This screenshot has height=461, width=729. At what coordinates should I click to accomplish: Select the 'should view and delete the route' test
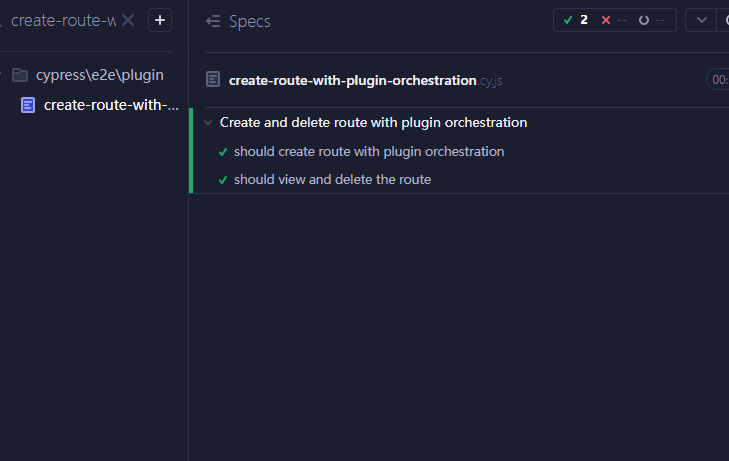(332, 180)
